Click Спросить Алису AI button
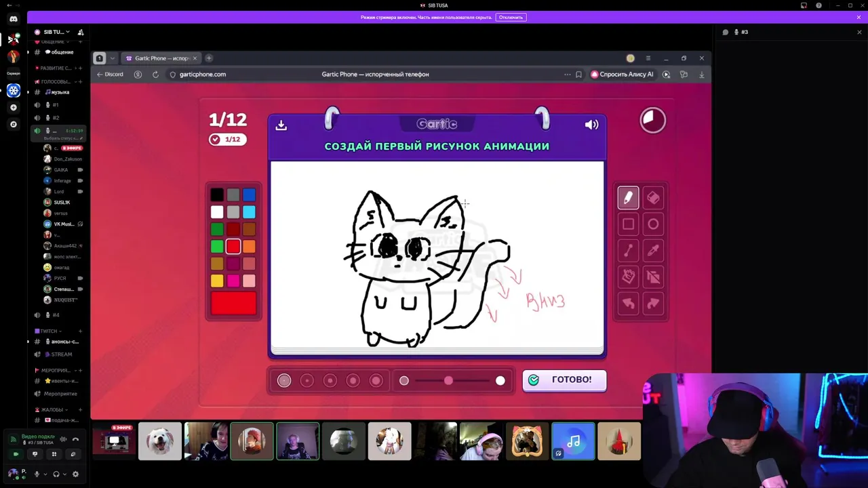 pos(622,75)
